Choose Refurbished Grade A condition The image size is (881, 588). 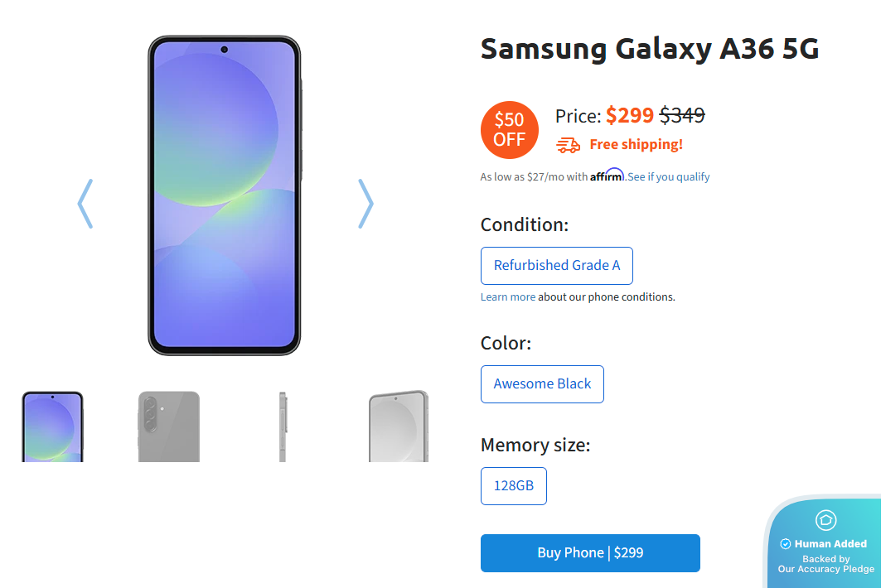pos(557,266)
